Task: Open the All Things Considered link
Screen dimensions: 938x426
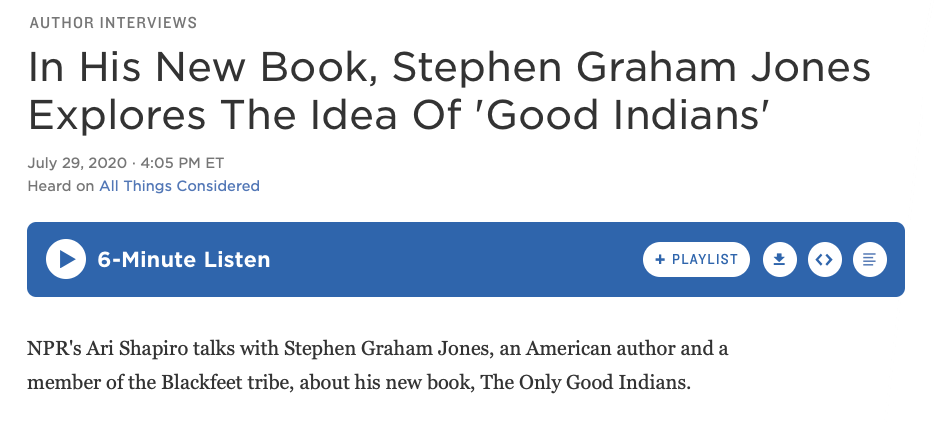Action: (x=179, y=186)
